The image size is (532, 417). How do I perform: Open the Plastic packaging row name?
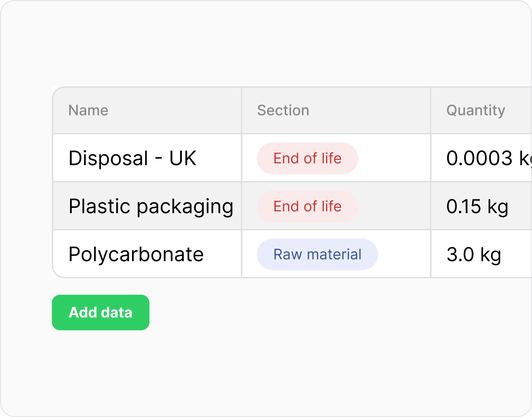151,207
